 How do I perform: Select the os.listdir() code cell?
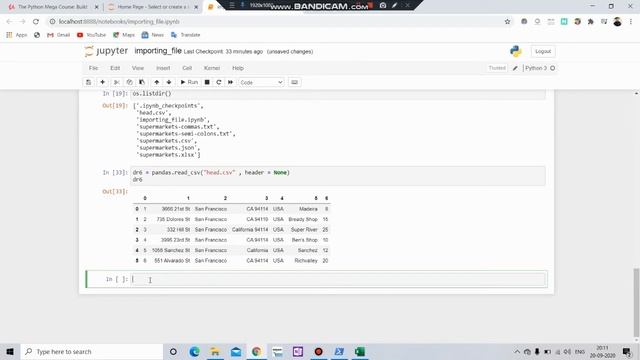[338, 94]
